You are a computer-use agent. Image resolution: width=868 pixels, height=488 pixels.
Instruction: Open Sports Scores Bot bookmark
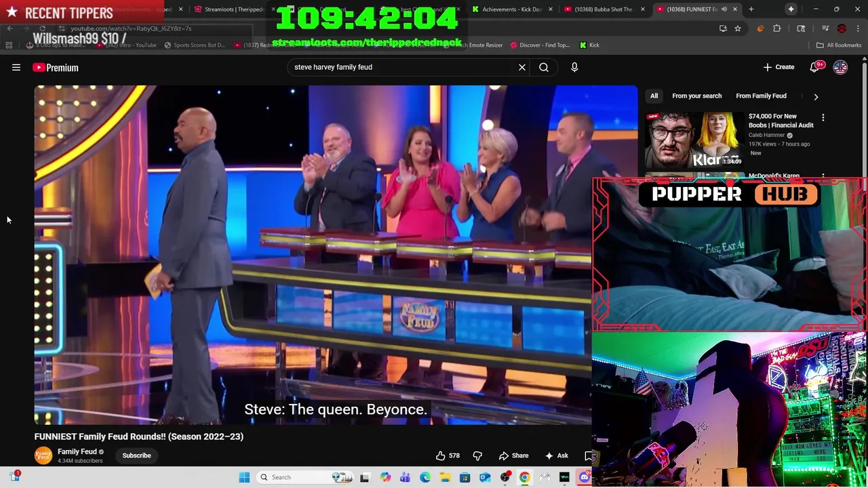click(x=194, y=45)
